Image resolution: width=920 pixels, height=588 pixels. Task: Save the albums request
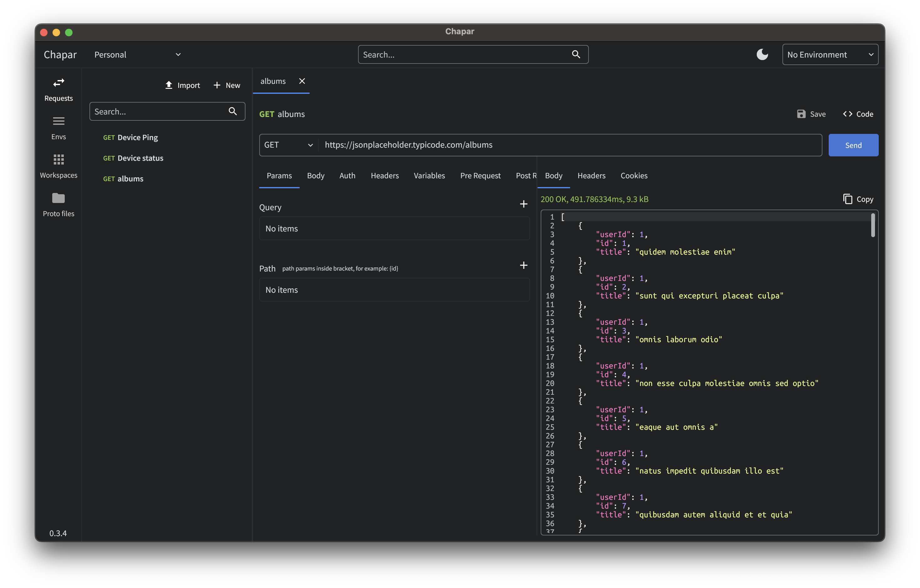point(811,114)
